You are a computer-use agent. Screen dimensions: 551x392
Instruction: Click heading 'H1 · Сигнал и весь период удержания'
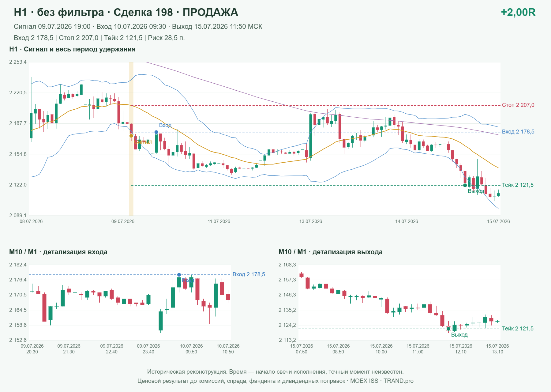(72, 49)
